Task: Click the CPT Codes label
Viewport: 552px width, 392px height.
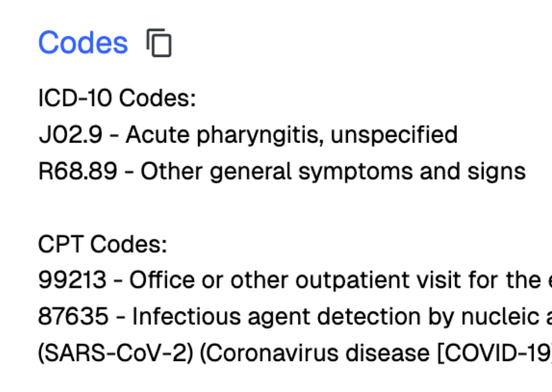Action: pyautogui.click(x=102, y=244)
